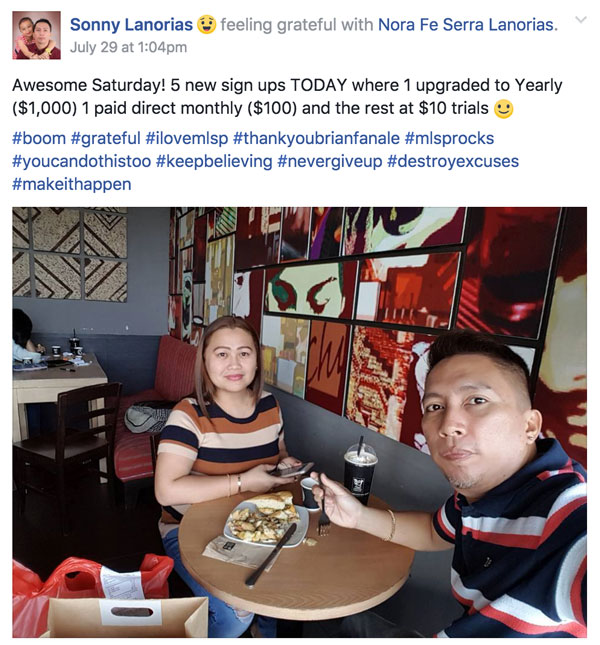Open the attached cafe photo

[299, 422]
